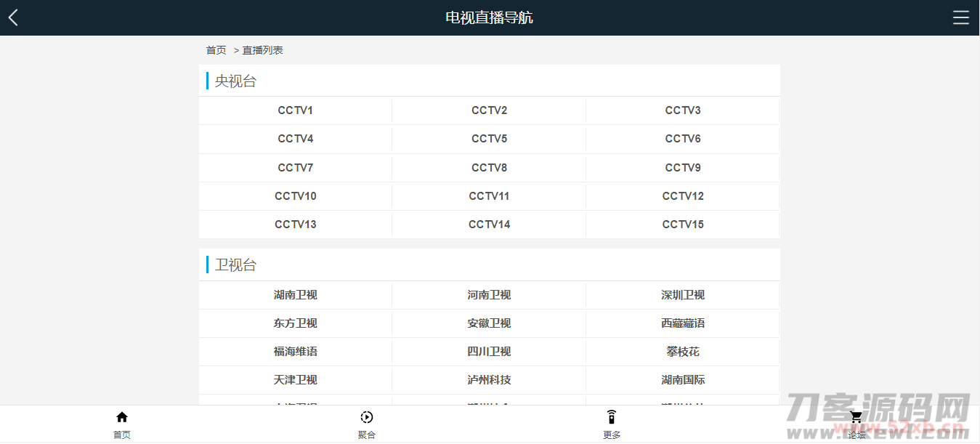Open the 论坛 shopping cart icon

(856, 416)
